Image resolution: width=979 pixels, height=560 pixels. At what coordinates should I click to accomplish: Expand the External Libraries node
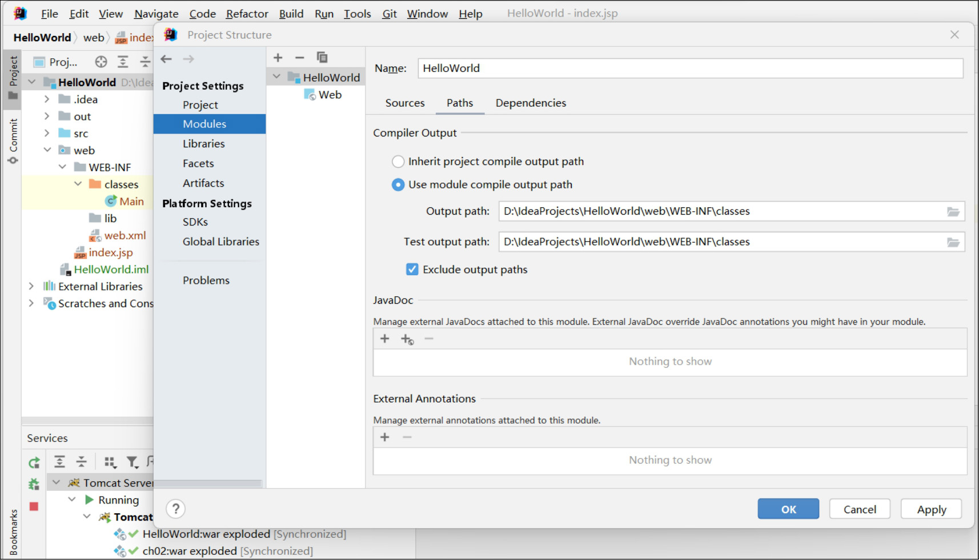tap(31, 286)
